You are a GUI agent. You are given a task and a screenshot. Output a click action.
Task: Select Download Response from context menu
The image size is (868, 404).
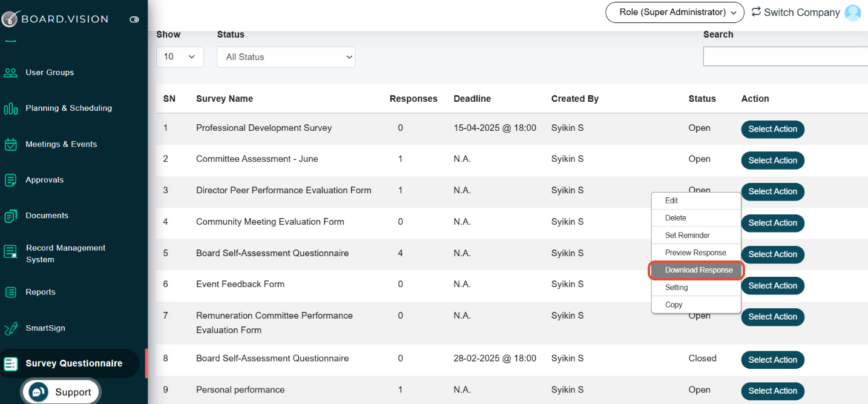pyautogui.click(x=697, y=270)
